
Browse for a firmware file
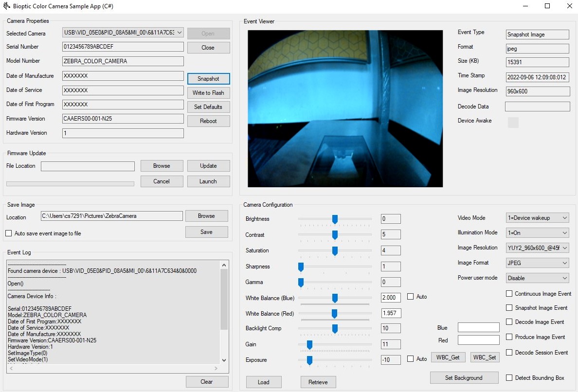pyautogui.click(x=162, y=165)
